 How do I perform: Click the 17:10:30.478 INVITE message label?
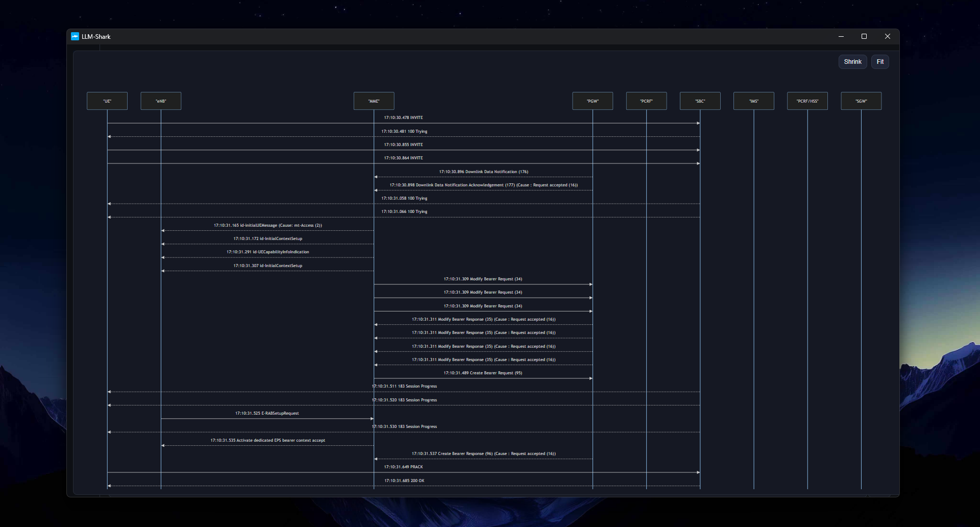point(403,118)
